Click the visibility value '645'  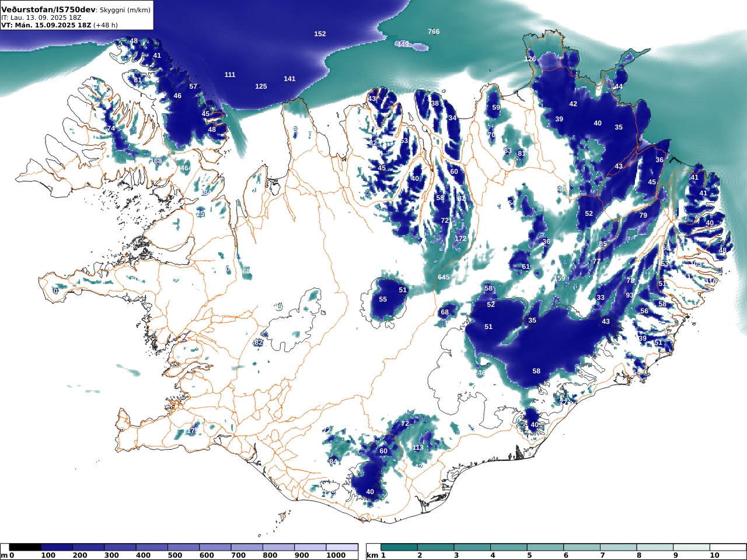click(444, 277)
